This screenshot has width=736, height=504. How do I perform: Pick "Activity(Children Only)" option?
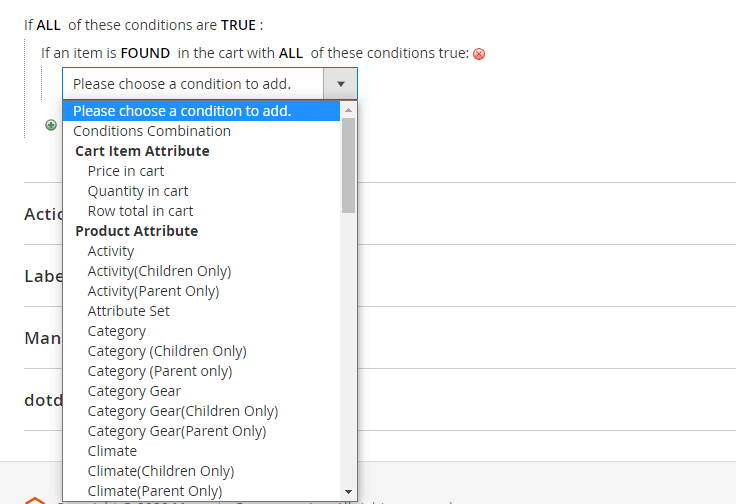click(159, 271)
